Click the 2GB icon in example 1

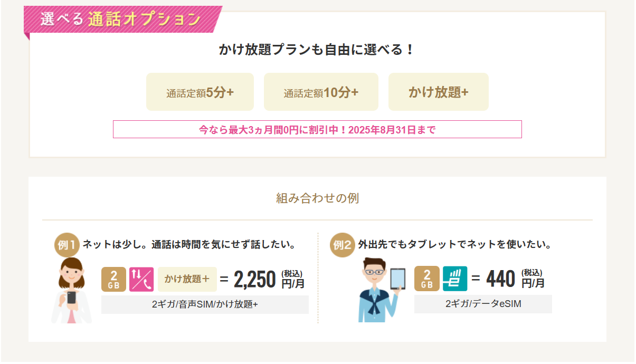tap(113, 279)
